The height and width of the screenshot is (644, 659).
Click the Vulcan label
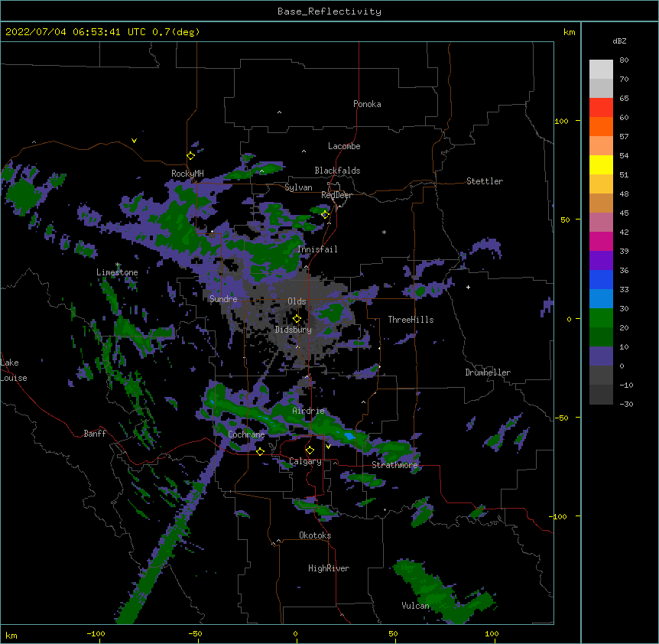pyautogui.click(x=415, y=606)
